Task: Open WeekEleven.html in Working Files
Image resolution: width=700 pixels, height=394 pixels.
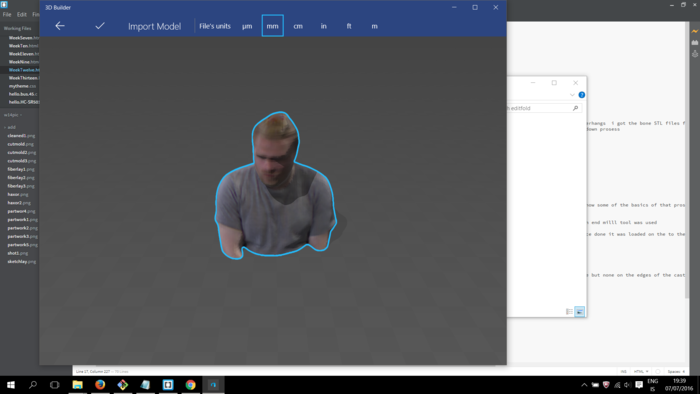Action: [24, 54]
